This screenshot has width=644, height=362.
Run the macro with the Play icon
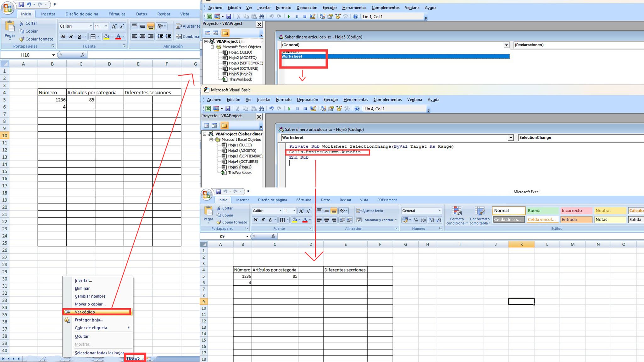point(289,108)
